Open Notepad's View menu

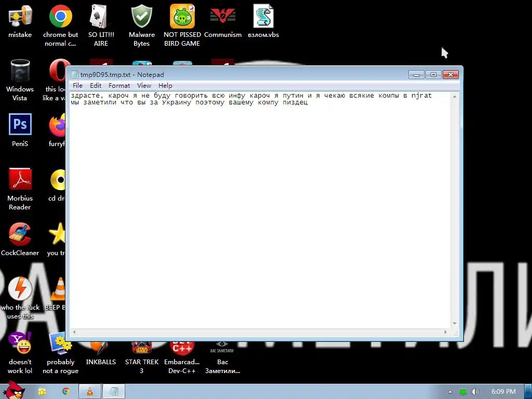point(144,86)
